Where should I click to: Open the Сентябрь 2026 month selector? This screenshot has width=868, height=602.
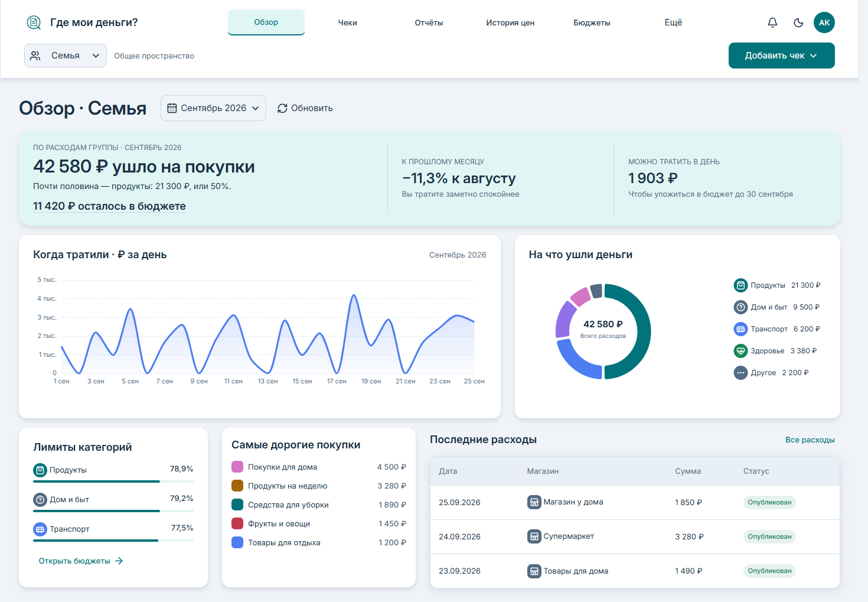coord(213,108)
